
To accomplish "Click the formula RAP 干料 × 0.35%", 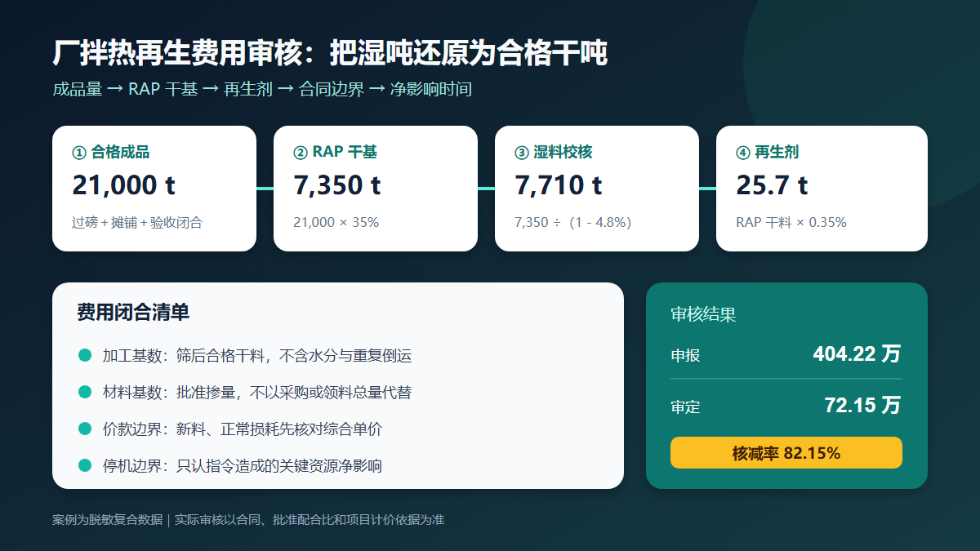I will click(x=791, y=222).
